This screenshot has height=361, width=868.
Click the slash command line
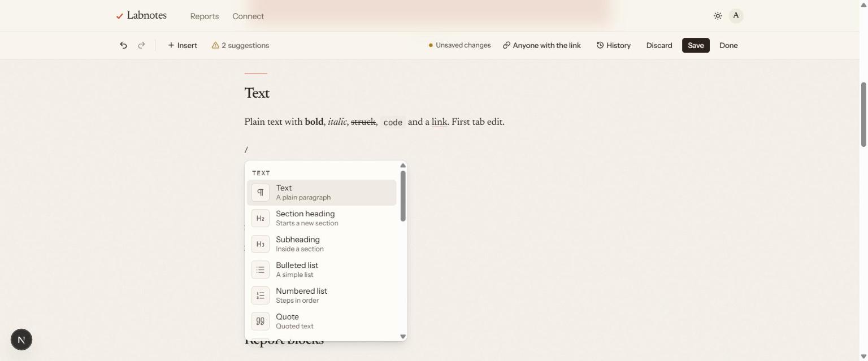click(246, 150)
